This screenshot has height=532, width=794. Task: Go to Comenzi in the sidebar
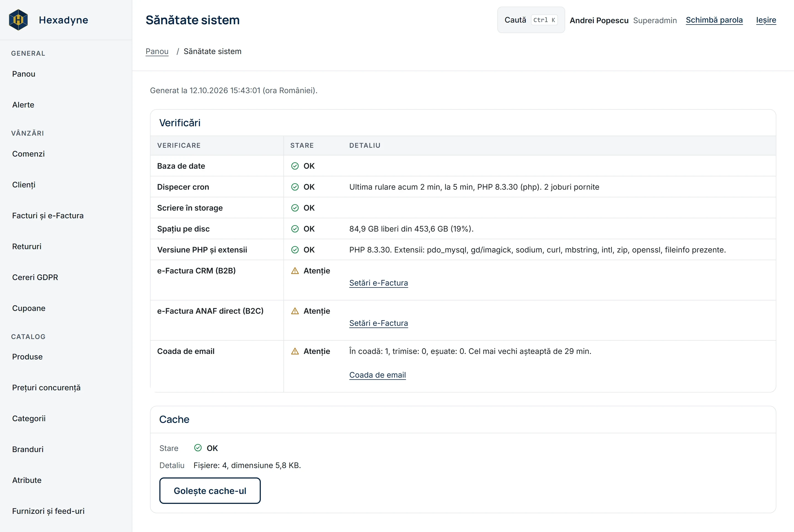[x=28, y=154]
